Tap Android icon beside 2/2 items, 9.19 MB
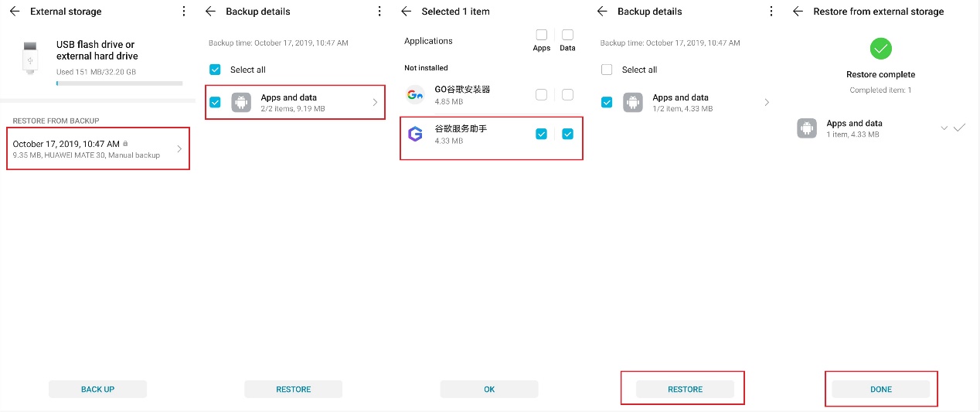The width and height of the screenshot is (980, 412). [x=241, y=103]
